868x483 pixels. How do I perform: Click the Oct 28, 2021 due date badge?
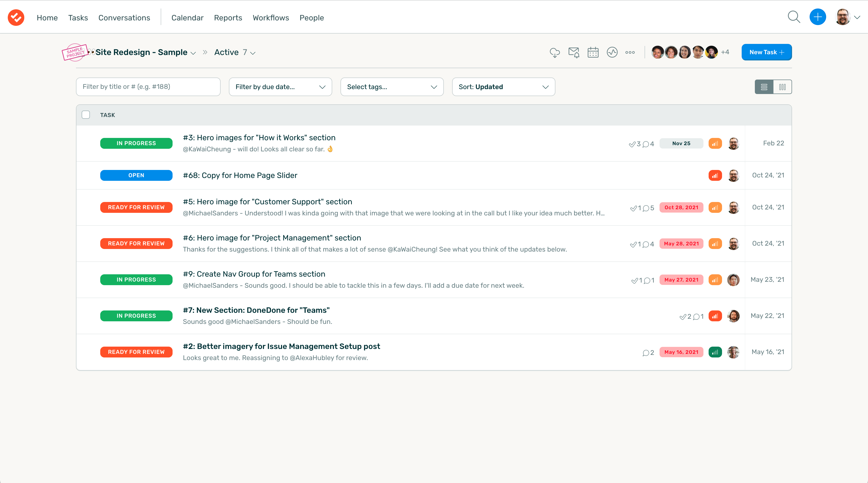point(681,207)
